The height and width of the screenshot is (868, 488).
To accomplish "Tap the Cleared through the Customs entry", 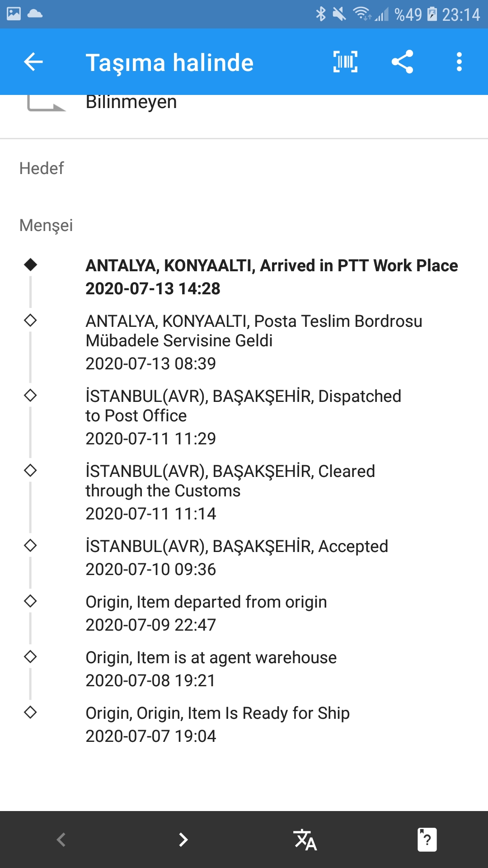I will [230, 492].
